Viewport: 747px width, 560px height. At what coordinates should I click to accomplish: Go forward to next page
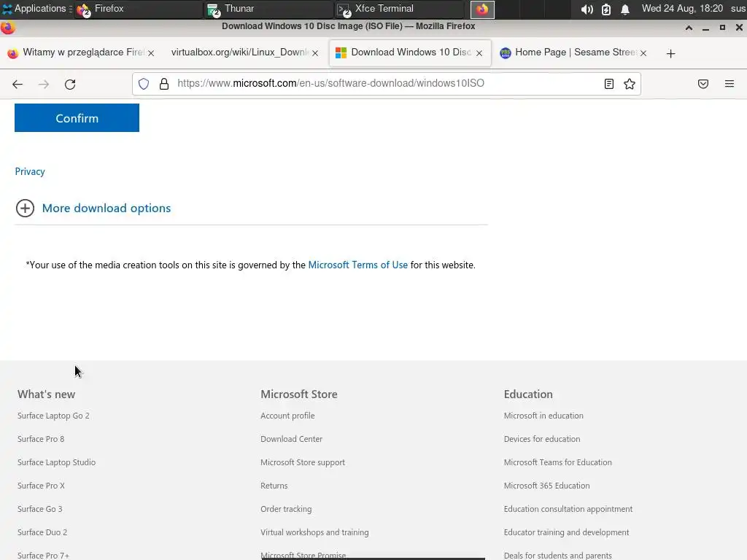click(x=44, y=85)
